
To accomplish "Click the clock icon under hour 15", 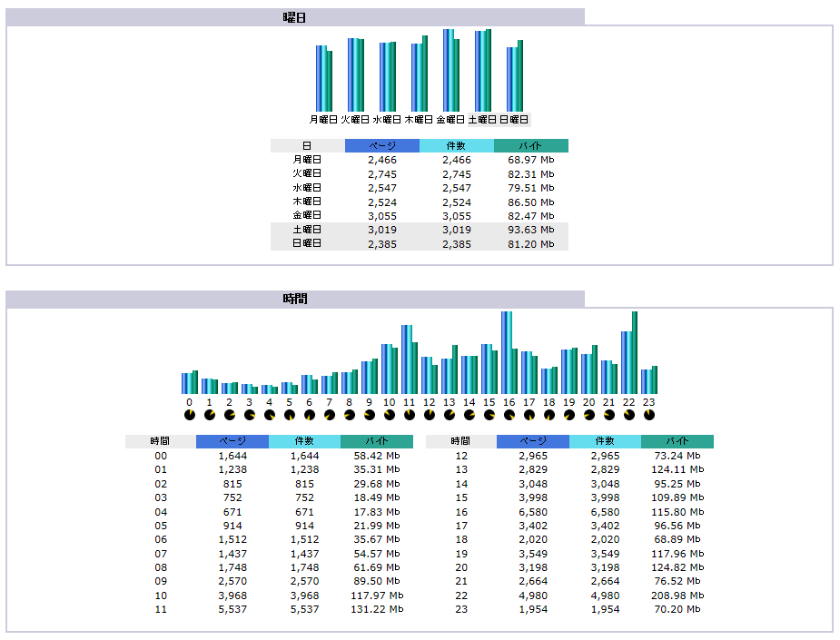I will click(489, 415).
